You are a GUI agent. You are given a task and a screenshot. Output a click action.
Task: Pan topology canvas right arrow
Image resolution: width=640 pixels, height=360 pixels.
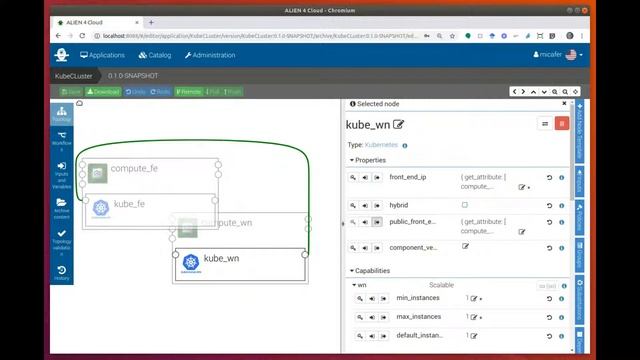[x=523, y=92]
